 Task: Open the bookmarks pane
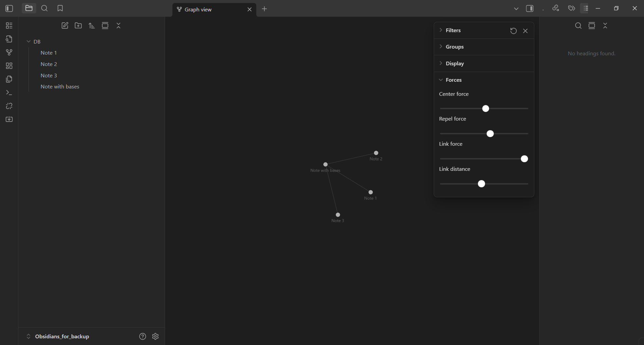click(x=60, y=8)
